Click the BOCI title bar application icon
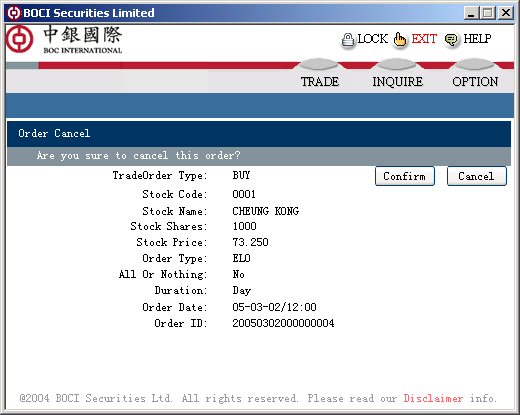 14,13
